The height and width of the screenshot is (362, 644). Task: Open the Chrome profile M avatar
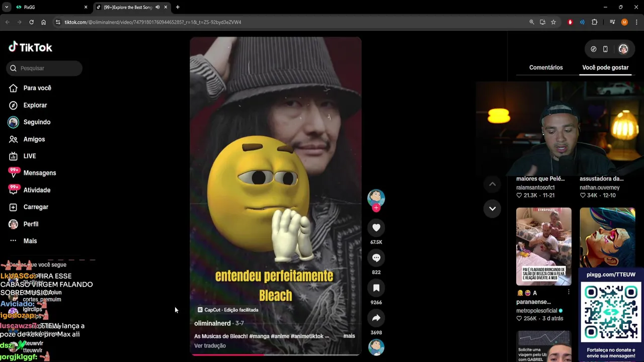(x=624, y=22)
